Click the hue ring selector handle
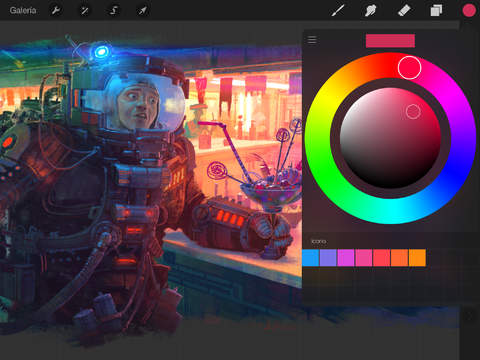 [x=409, y=68]
